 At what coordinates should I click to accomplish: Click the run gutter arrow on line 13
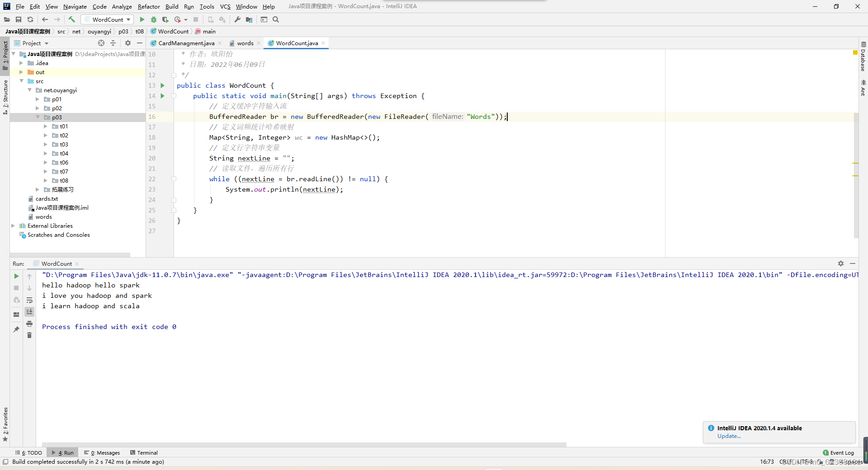[162, 85]
